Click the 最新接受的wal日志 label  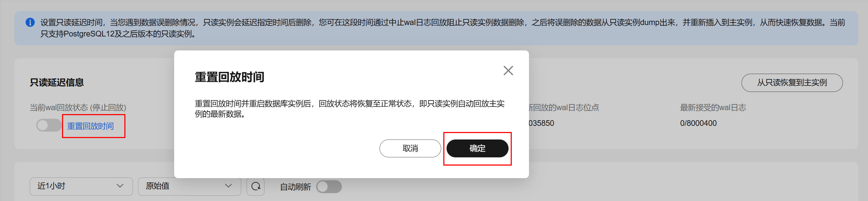(713, 108)
